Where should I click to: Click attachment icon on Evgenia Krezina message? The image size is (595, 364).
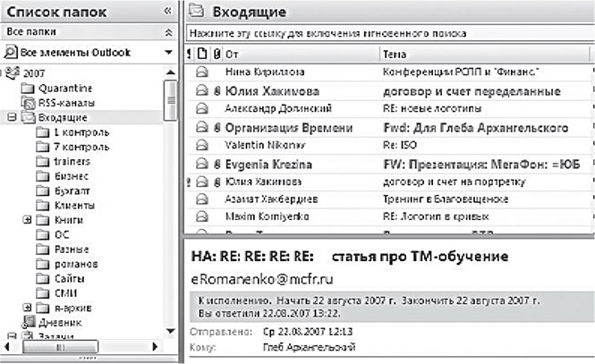[x=216, y=165]
